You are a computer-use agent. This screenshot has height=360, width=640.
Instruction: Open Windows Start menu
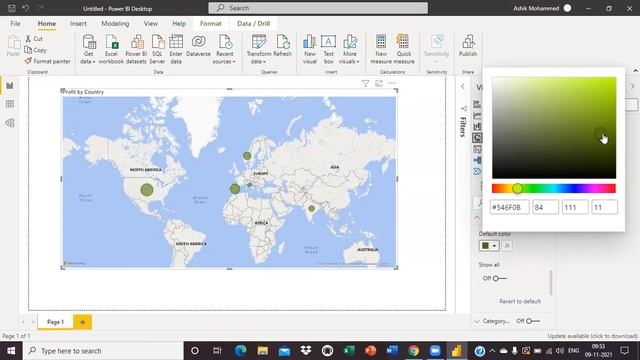(11, 351)
